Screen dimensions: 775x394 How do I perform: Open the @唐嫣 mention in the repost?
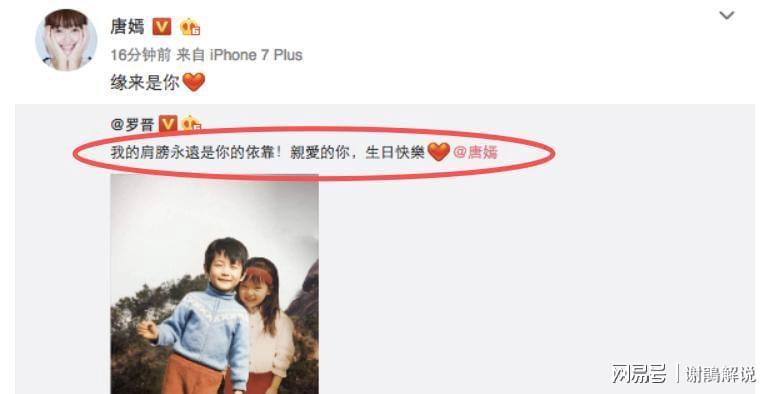click(475, 152)
